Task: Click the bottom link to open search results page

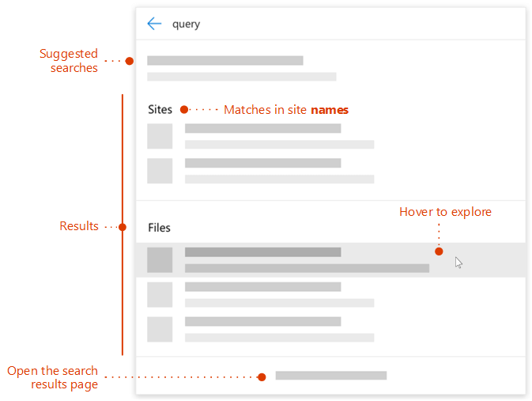Action: [330, 376]
